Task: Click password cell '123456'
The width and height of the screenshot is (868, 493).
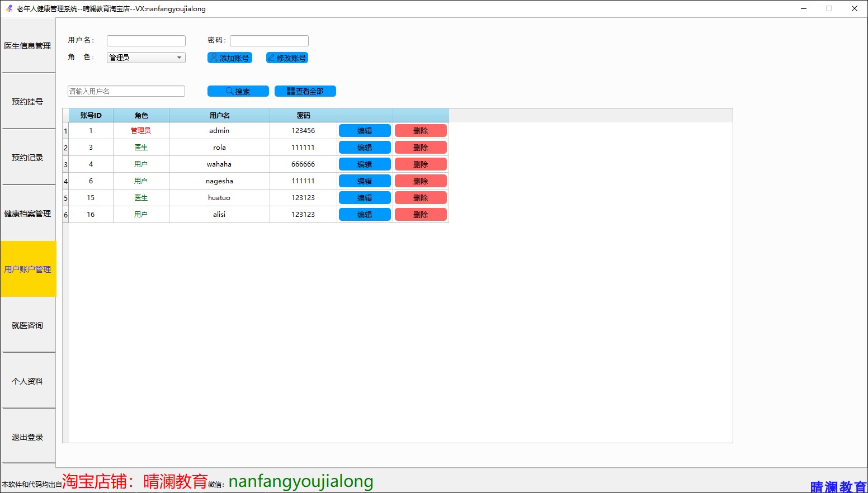Action: (303, 131)
